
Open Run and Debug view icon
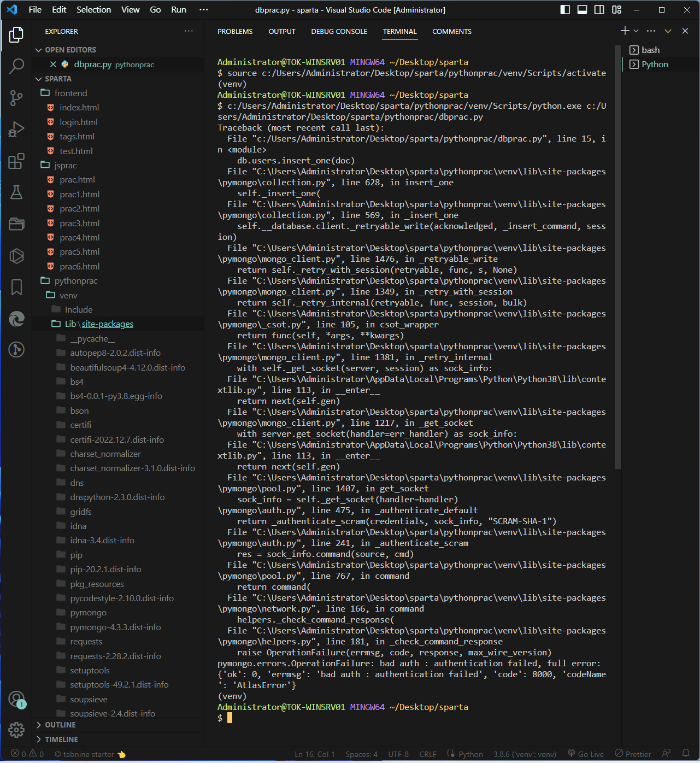(16, 130)
